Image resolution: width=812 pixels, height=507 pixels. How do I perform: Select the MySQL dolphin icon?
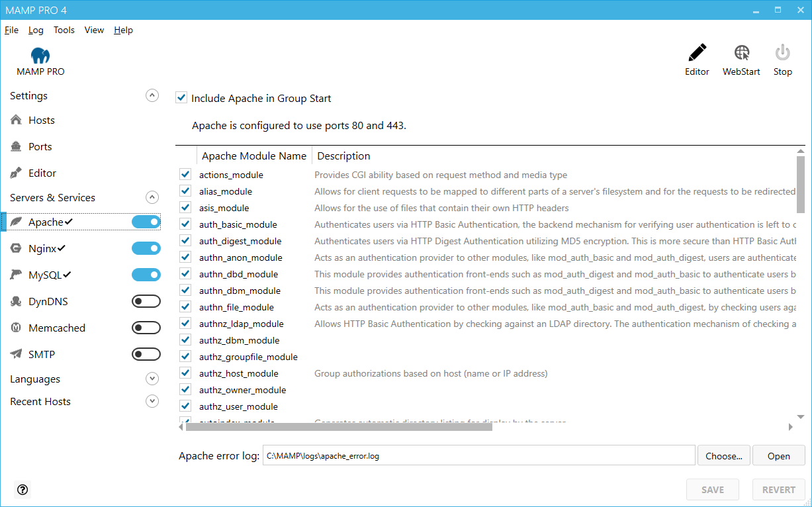(x=17, y=275)
